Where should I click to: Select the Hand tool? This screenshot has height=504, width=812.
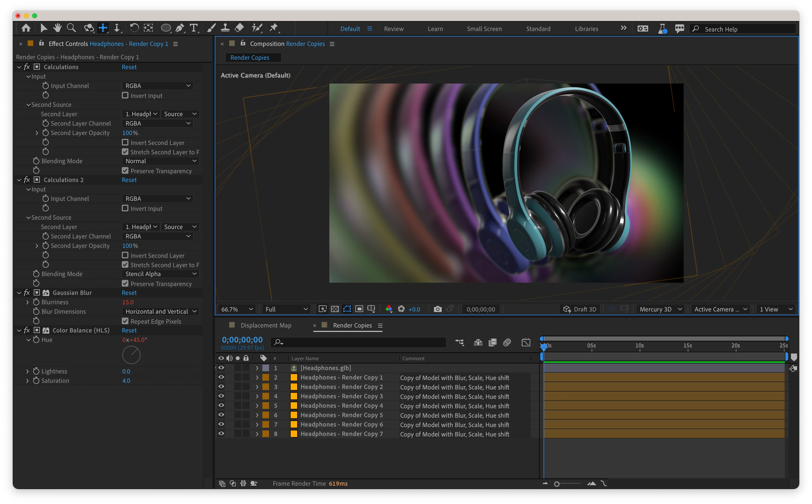[x=57, y=28]
